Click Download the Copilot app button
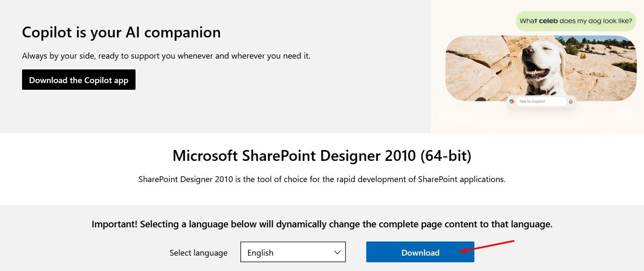The height and width of the screenshot is (271, 644). point(79,80)
